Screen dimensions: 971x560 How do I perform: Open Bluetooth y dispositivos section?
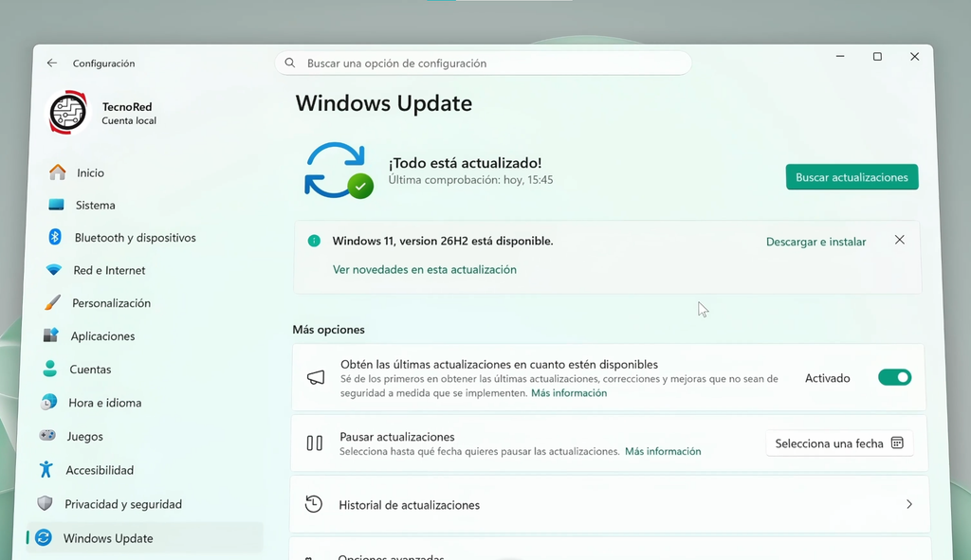pos(135,238)
